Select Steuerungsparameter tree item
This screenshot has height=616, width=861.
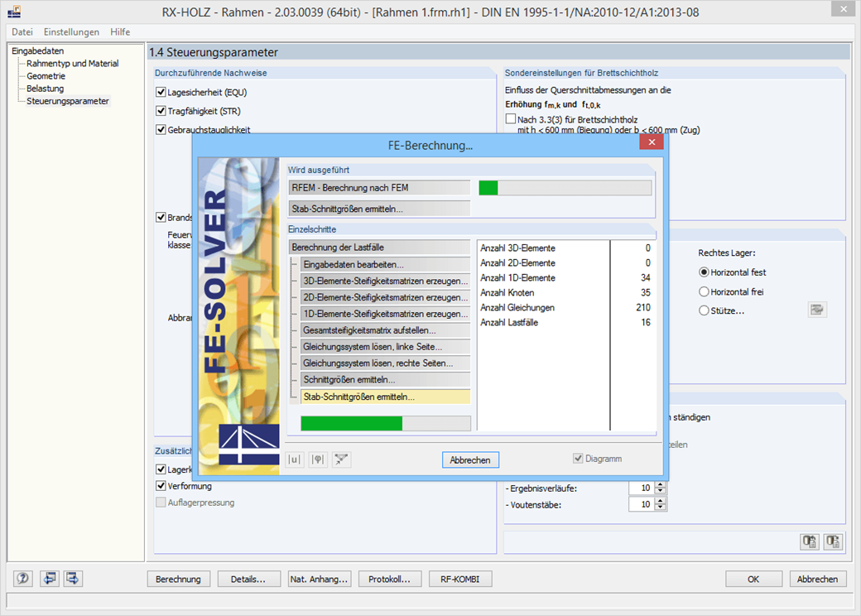68,101
